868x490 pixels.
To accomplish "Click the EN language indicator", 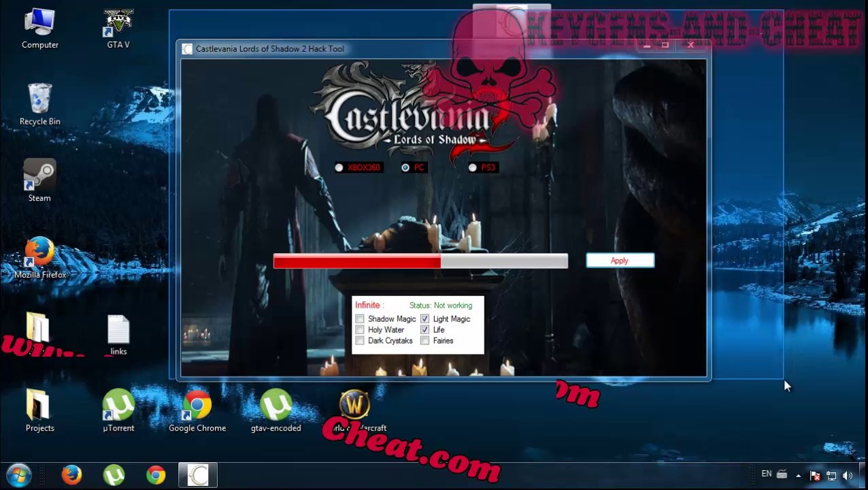I will pos(767,474).
